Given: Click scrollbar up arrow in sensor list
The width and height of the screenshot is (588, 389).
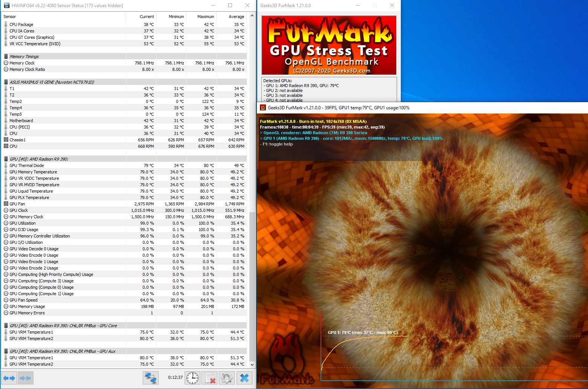Looking at the screenshot, I should pos(252,16).
